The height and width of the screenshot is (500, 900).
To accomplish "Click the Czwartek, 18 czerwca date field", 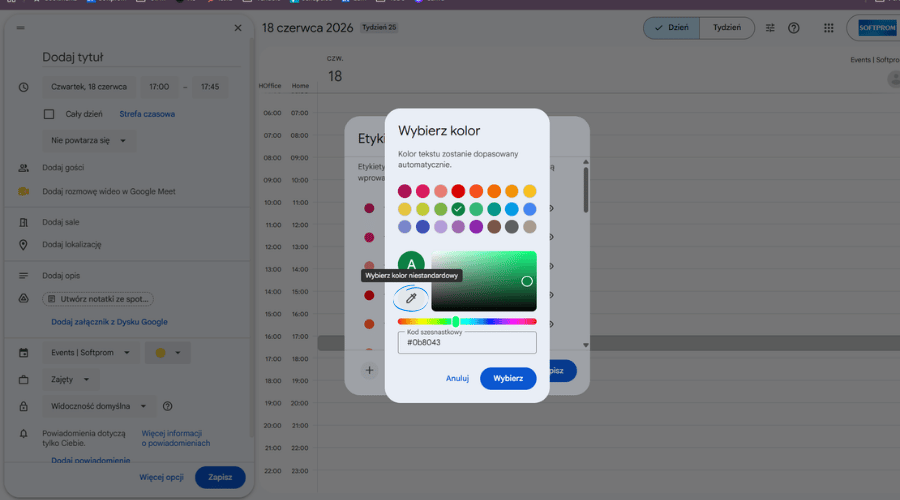I will click(x=89, y=87).
